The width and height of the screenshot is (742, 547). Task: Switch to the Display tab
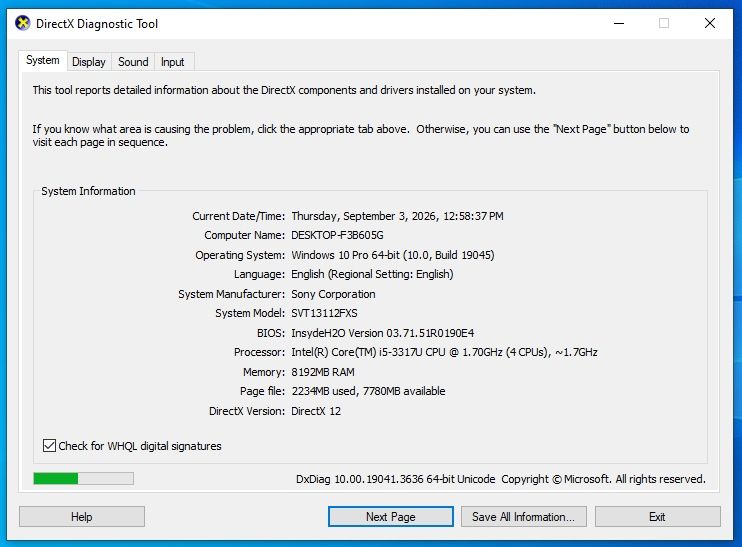tap(88, 62)
